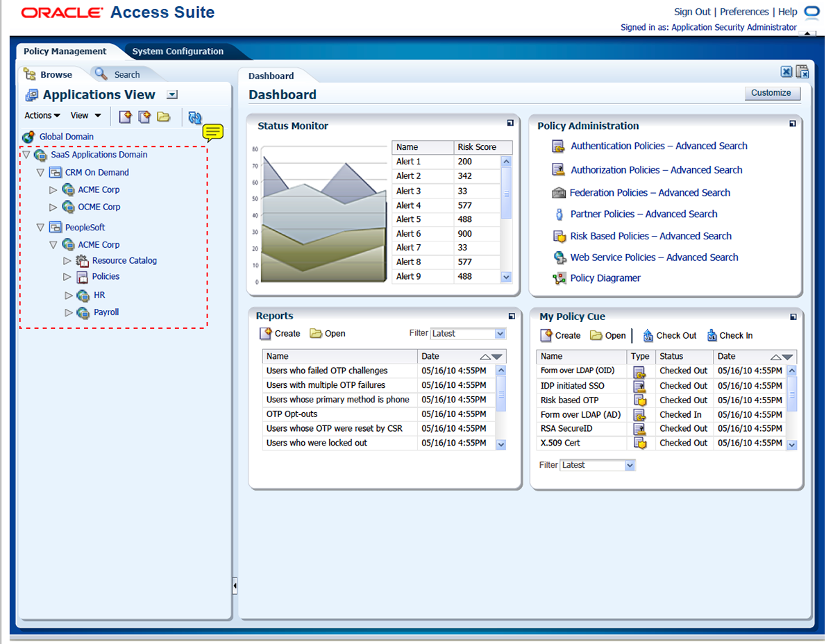Switch to the System Configuration tab
This screenshot has width=833, height=644.
178,51
